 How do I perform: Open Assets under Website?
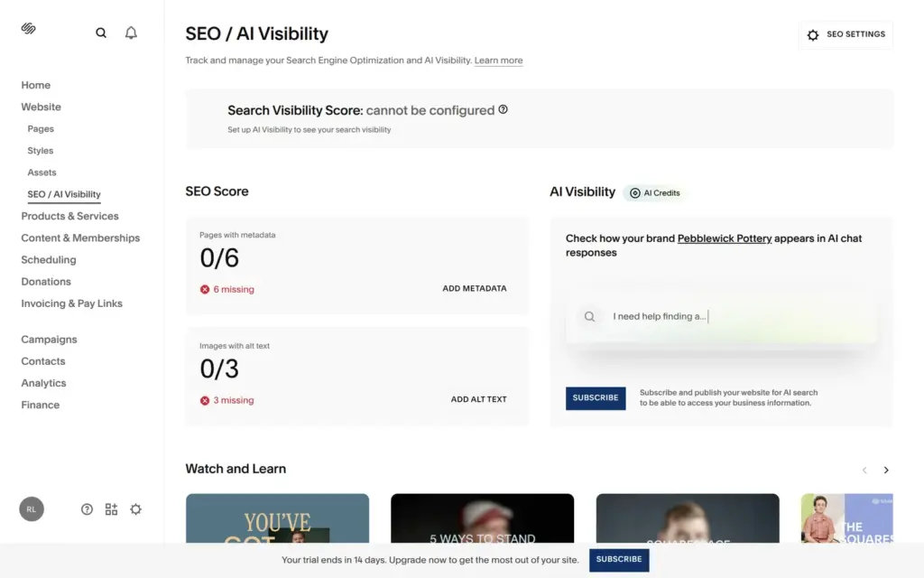coord(42,172)
